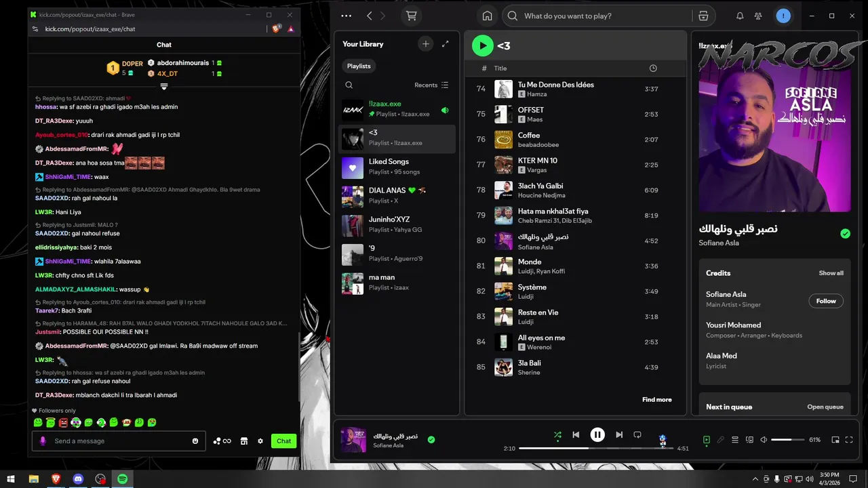Open the Liked Songs playlist
Image resolution: width=868 pixels, height=488 pixels.
397,167
